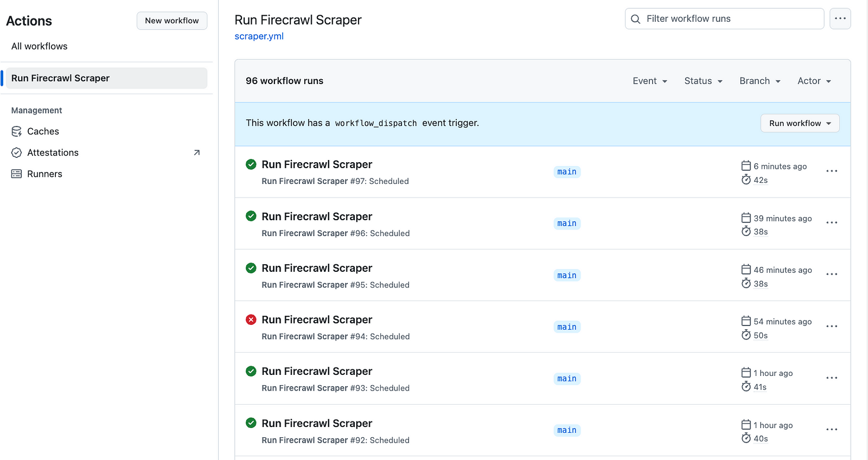
Task: Open the Branch filter dropdown
Action: coord(759,81)
